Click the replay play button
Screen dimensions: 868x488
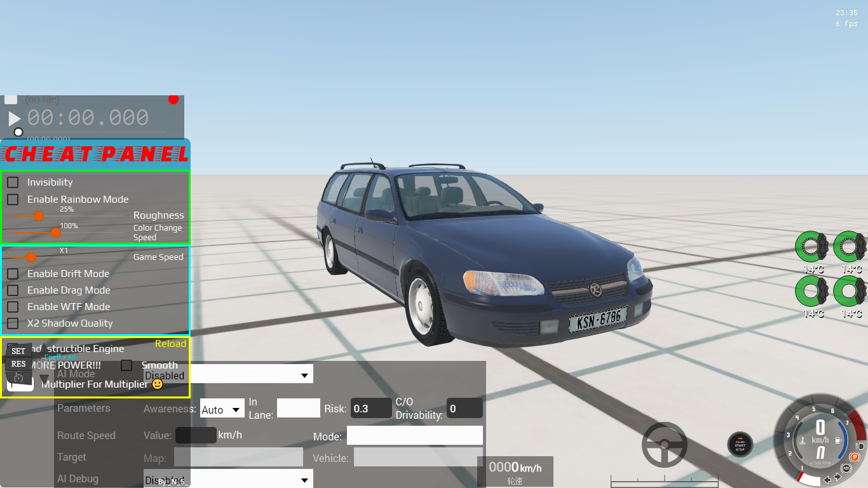[14, 118]
